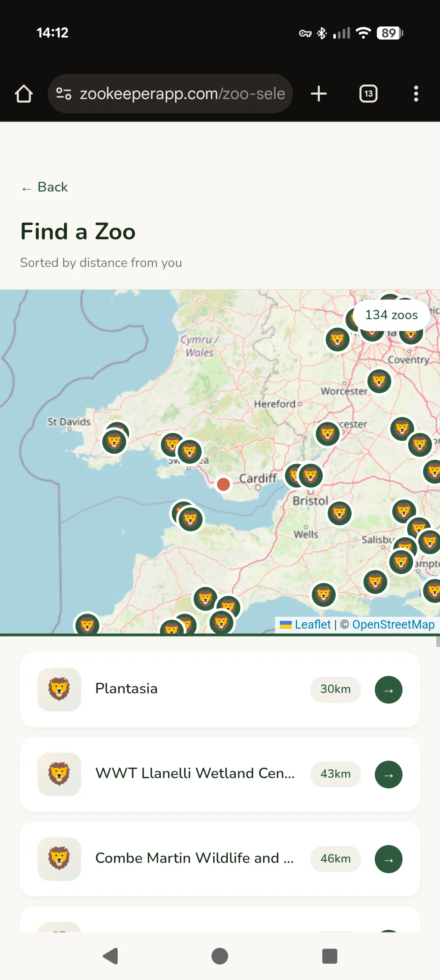Tap the 134 zoos count badge
The image size is (440, 980).
tap(391, 315)
